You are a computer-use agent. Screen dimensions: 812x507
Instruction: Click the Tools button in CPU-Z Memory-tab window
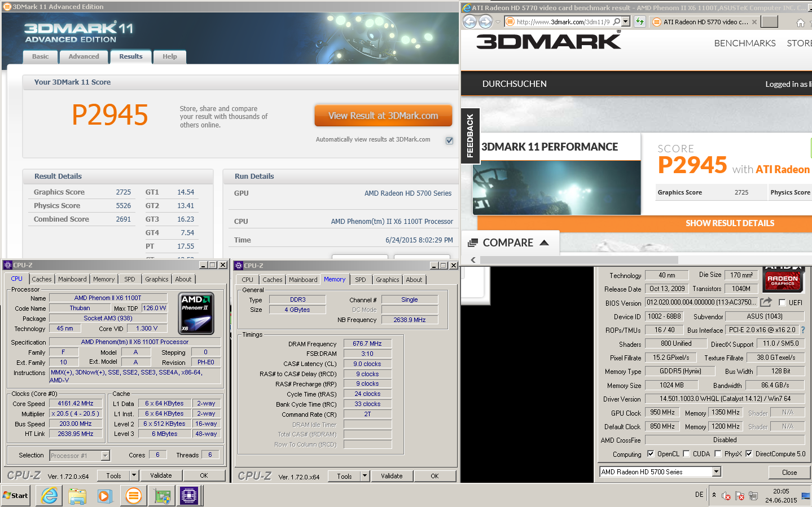(x=344, y=476)
